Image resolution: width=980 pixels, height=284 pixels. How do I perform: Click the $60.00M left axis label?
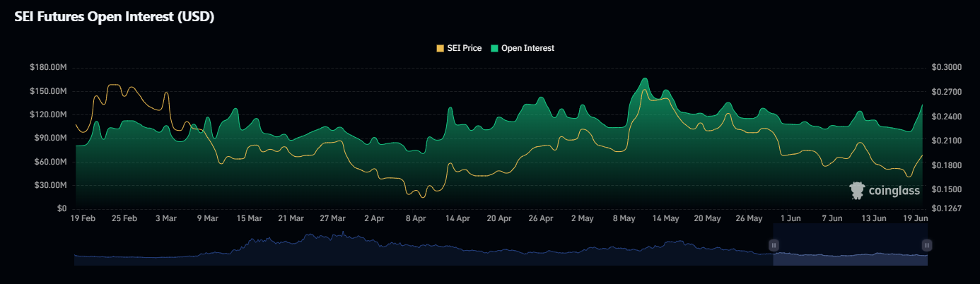point(50,162)
